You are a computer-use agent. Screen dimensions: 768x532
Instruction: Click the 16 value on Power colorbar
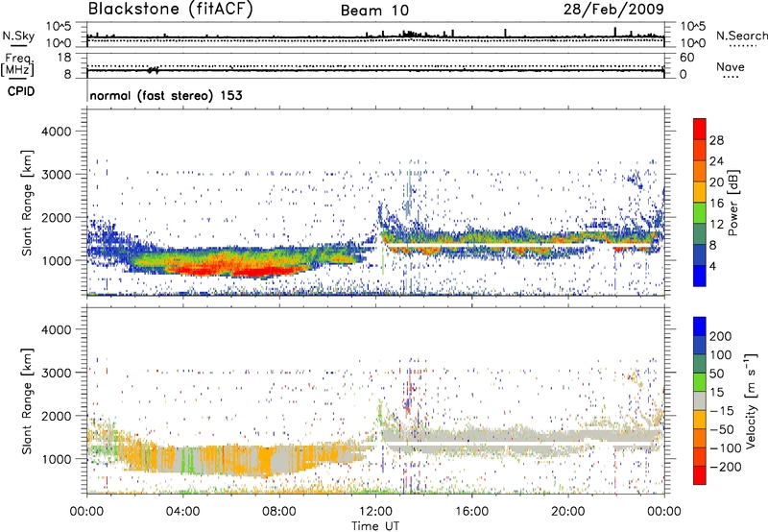click(x=716, y=204)
